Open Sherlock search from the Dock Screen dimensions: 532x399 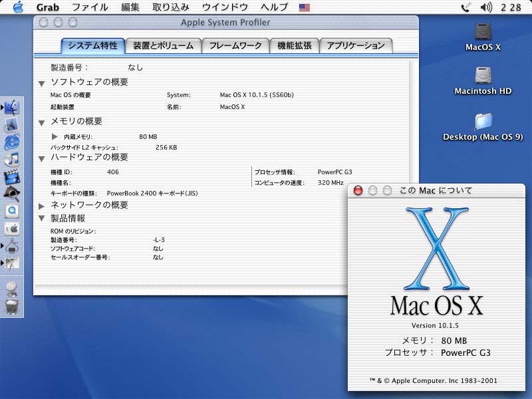(12, 194)
